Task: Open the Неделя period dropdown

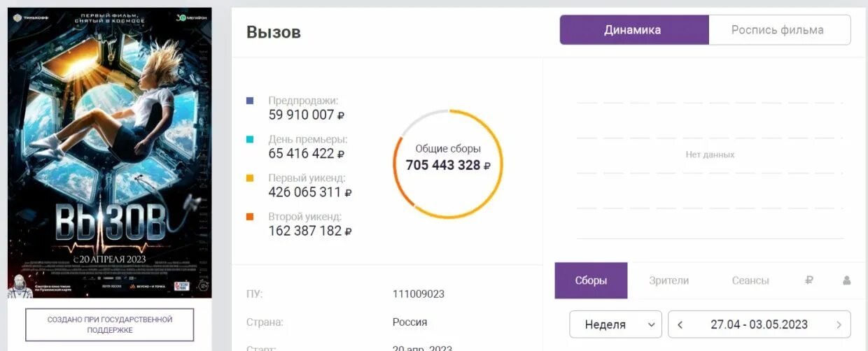Action: pyautogui.click(x=615, y=324)
